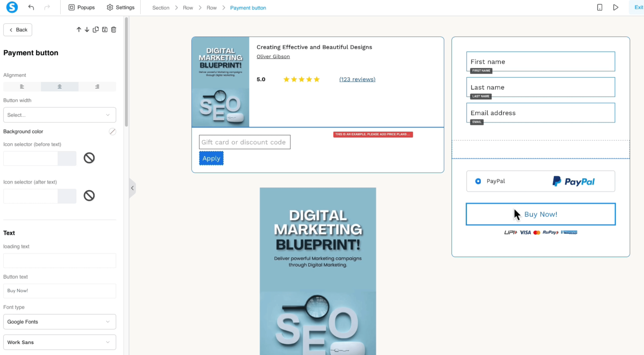Save the element as a block
Viewport: 644px width, 355px height.
coord(105,30)
